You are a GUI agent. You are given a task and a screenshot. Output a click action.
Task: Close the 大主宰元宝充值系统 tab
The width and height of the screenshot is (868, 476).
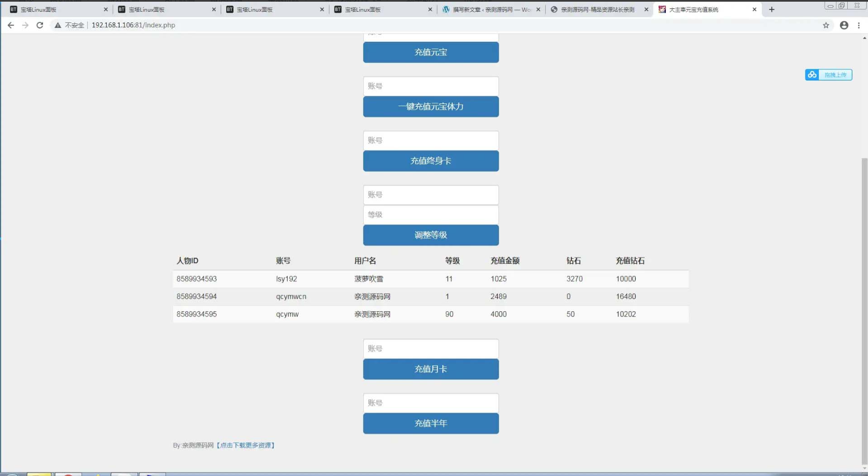754,9
